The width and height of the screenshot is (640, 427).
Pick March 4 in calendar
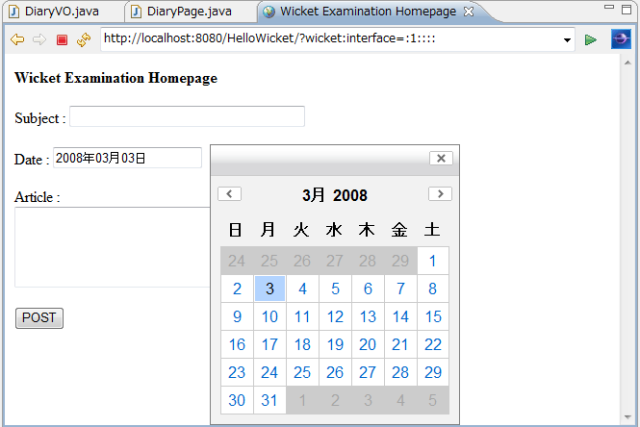[x=302, y=289]
